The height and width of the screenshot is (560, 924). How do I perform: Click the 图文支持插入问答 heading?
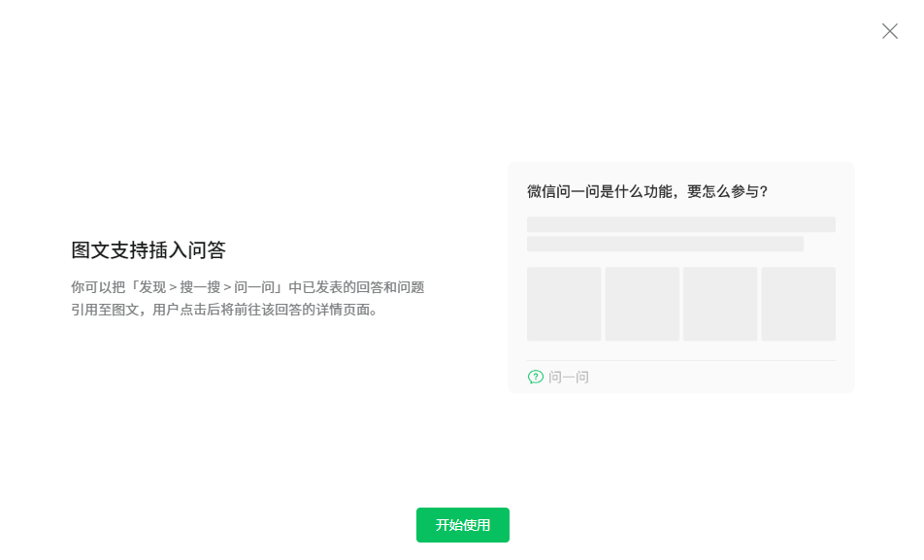tap(148, 250)
